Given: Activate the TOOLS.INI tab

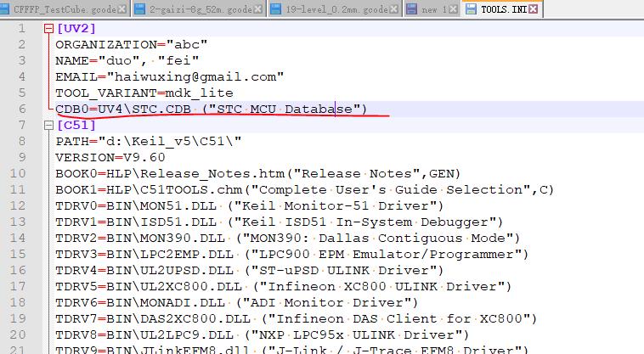Looking at the screenshot, I should point(504,9).
